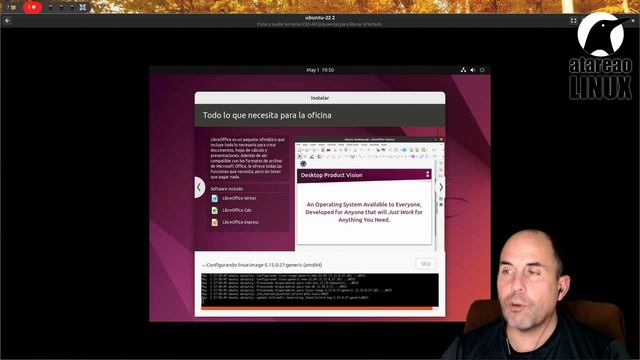This screenshot has width=640, height=360.
Task: Open the power menu icon in Ubuntu top bar
Action: tap(482, 70)
